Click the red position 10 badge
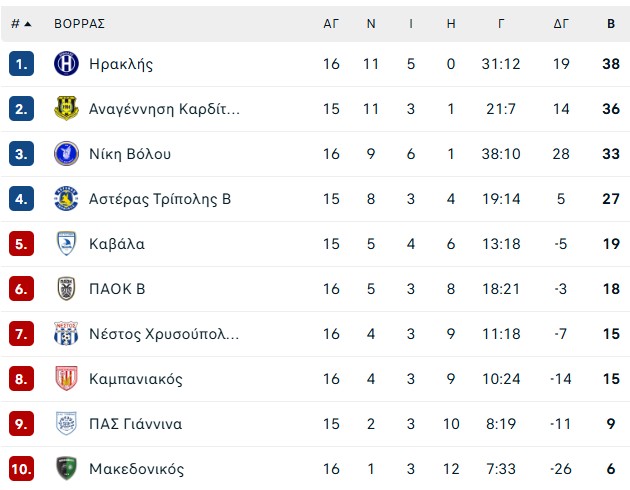The image size is (630, 490). (22, 469)
